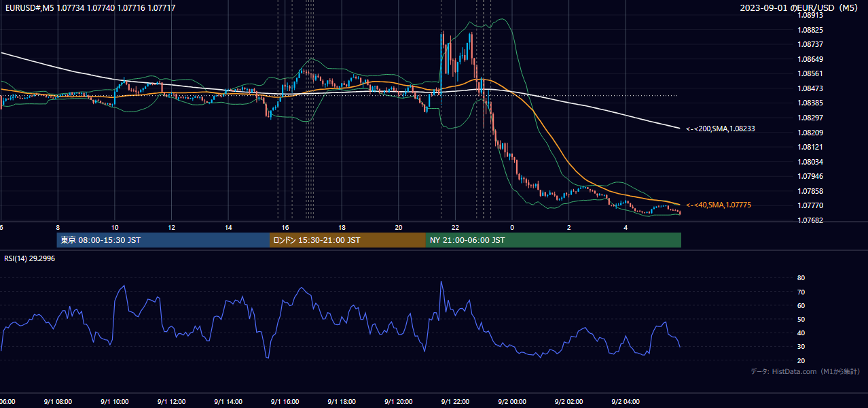Image resolution: width=868 pixels, height=408 pixels.
Task: Click the 9/2 00:00 date axis label
Action: pos(513,402)
